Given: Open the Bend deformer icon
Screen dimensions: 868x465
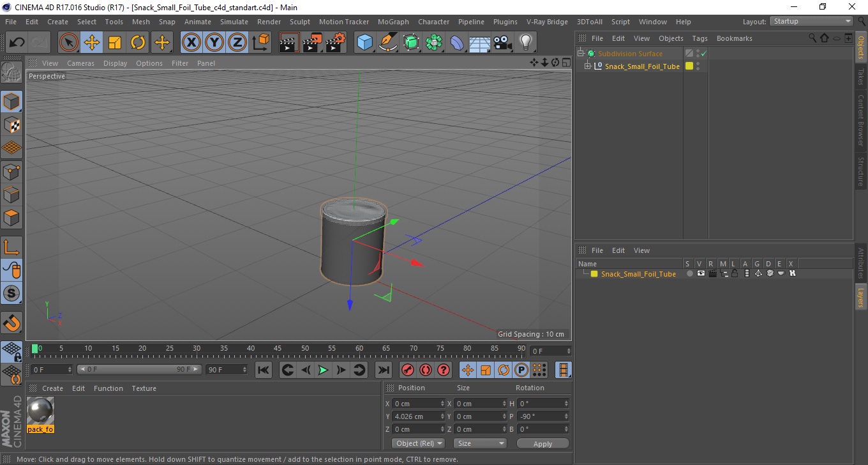Looking at the screenshot, I should click(x=457, y=43).
